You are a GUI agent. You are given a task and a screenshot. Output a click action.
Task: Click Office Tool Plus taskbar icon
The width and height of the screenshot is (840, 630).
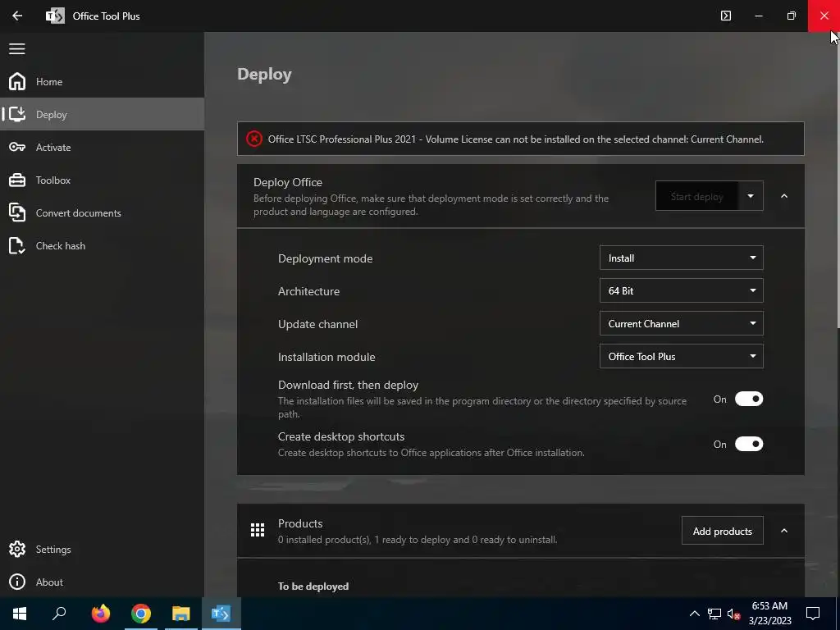(x=221, y=614)
